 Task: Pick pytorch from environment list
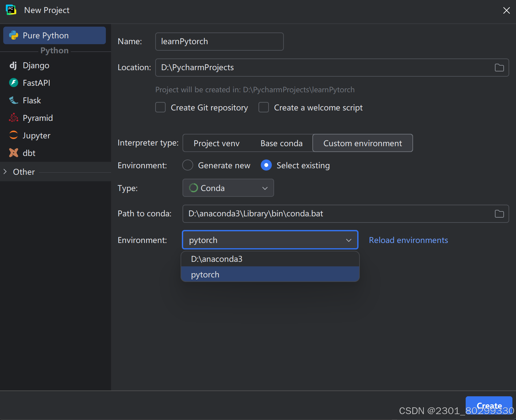[270, 274]
